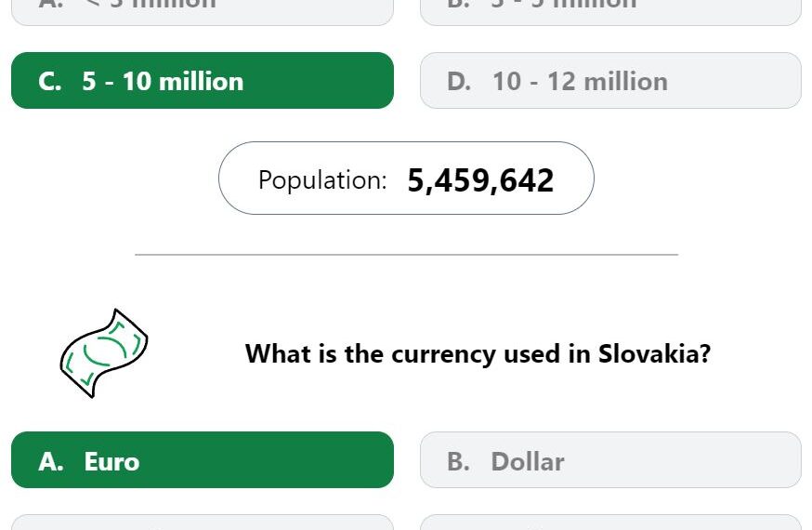This screenshot has width=812, height=530.
Task: Click the letter "A." beside Euro
Action: [x=51, y=461]
